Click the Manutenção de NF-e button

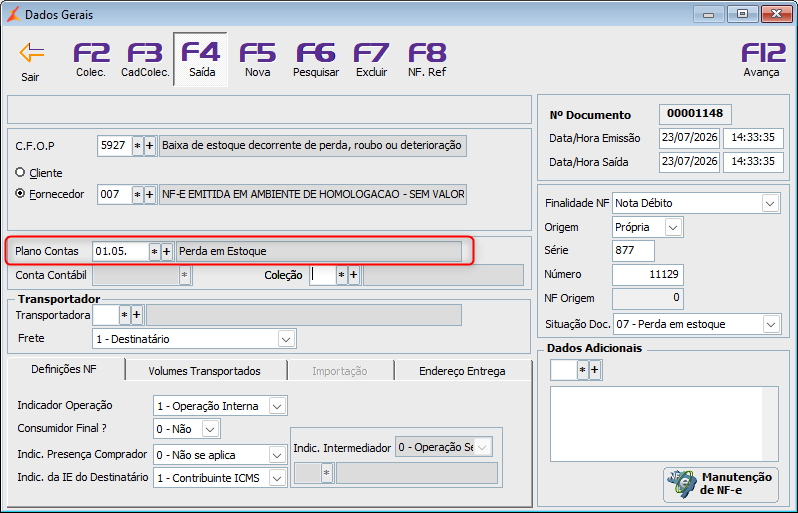click(x=721, y=483)
